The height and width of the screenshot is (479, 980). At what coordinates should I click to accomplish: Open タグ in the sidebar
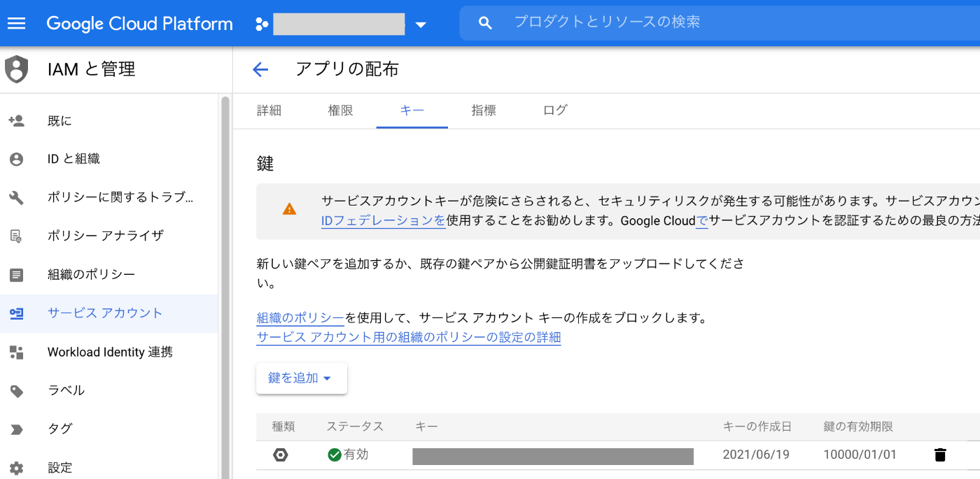tap(109, 429)
